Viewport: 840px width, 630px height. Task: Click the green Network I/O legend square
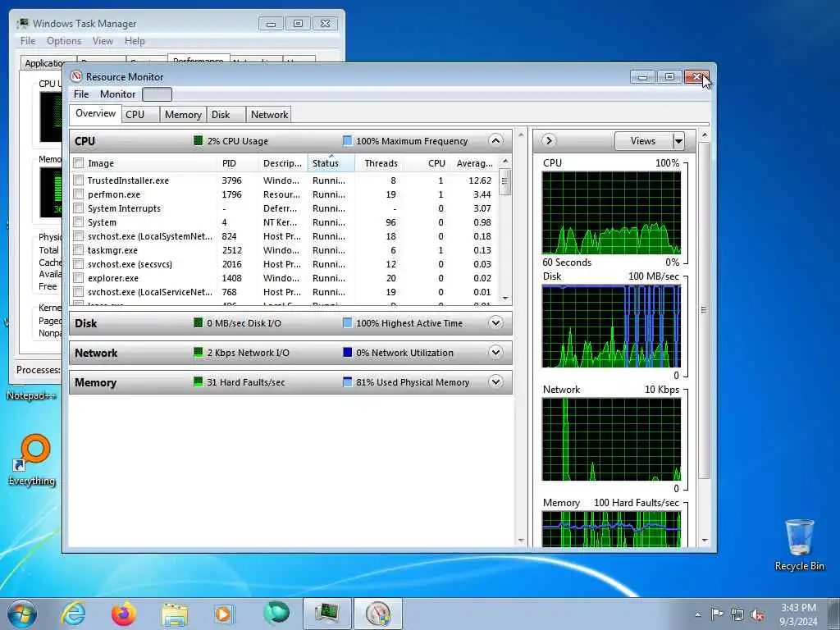[198, 353]
